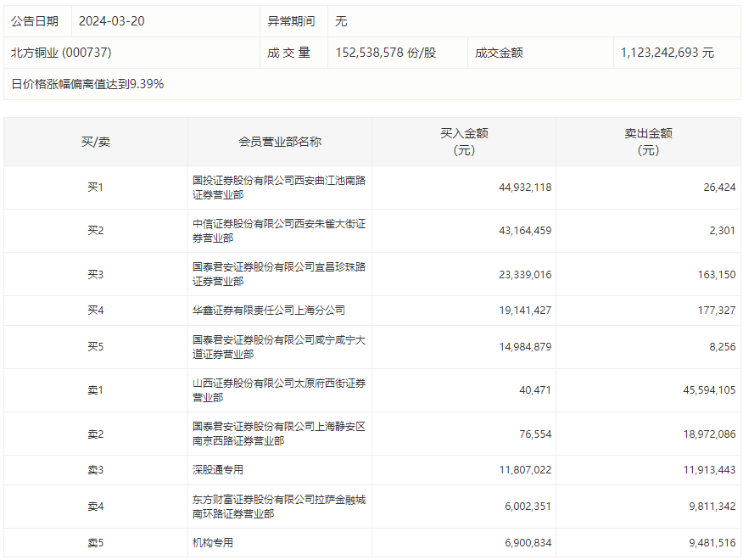This screenshot has width=743, height=560.
Task: Click the turnover amount 1,123,242,693 元
Action: coord(668,53)
